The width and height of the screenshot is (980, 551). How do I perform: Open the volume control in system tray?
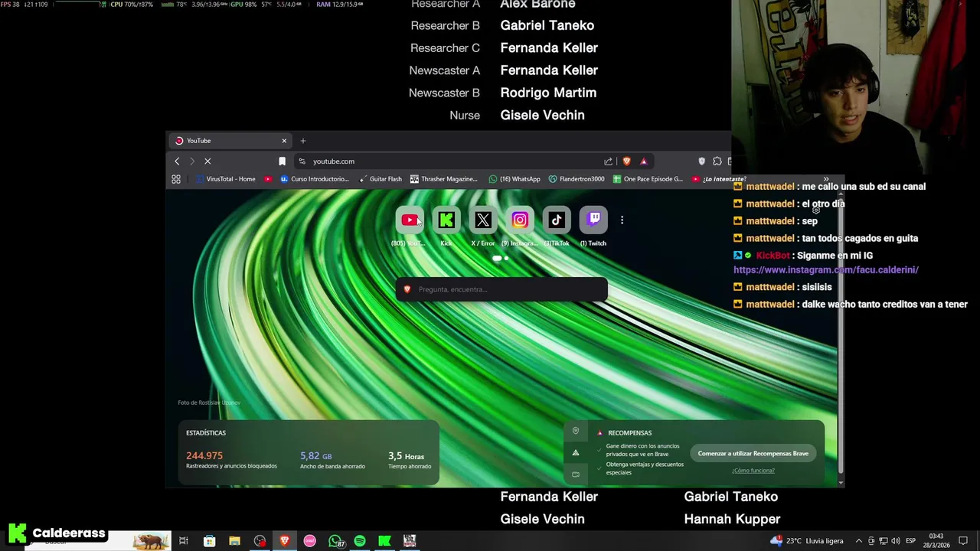896,541
